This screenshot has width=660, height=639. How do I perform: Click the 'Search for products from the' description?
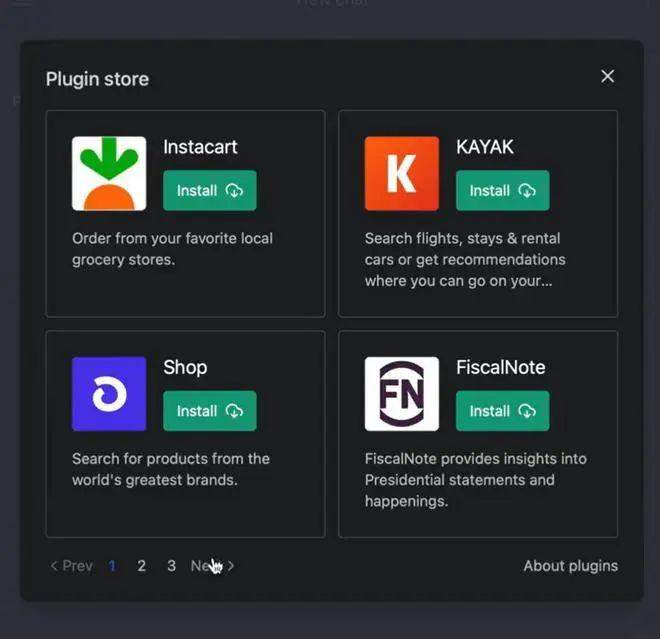coord(171,469)
